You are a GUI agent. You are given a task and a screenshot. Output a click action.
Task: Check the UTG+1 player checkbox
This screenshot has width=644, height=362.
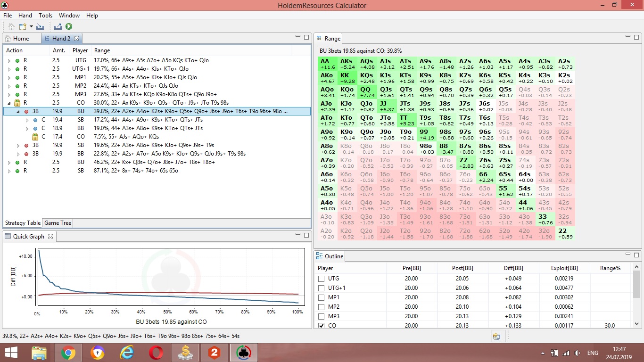[x=322, y=288]
